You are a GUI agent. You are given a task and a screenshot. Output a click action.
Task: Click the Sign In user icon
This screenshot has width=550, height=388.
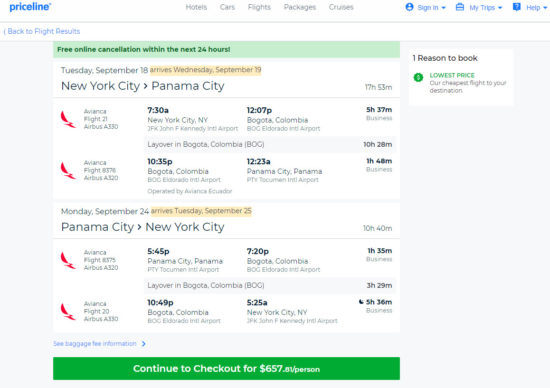(409, 7)
